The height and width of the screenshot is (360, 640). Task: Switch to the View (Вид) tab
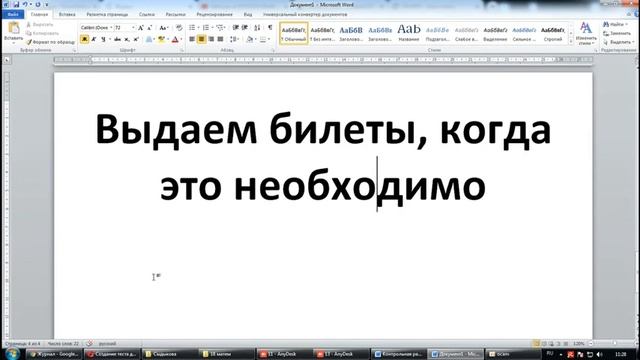(248, 14)
